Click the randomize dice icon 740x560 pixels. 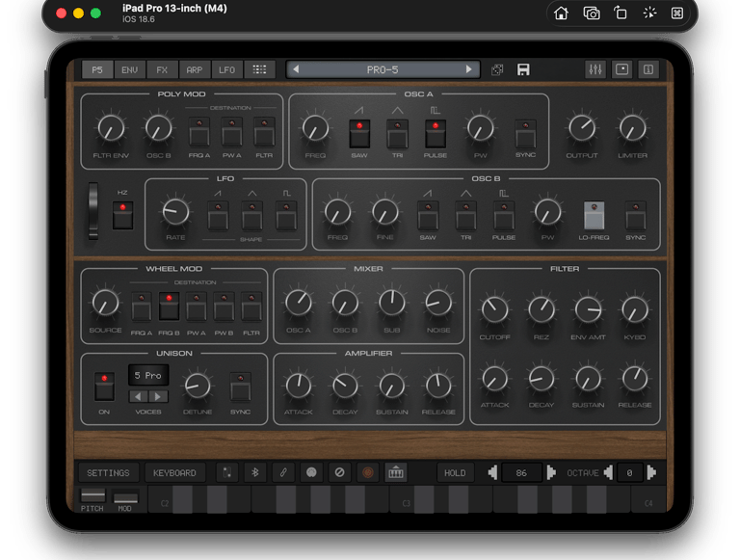(497, 69)
